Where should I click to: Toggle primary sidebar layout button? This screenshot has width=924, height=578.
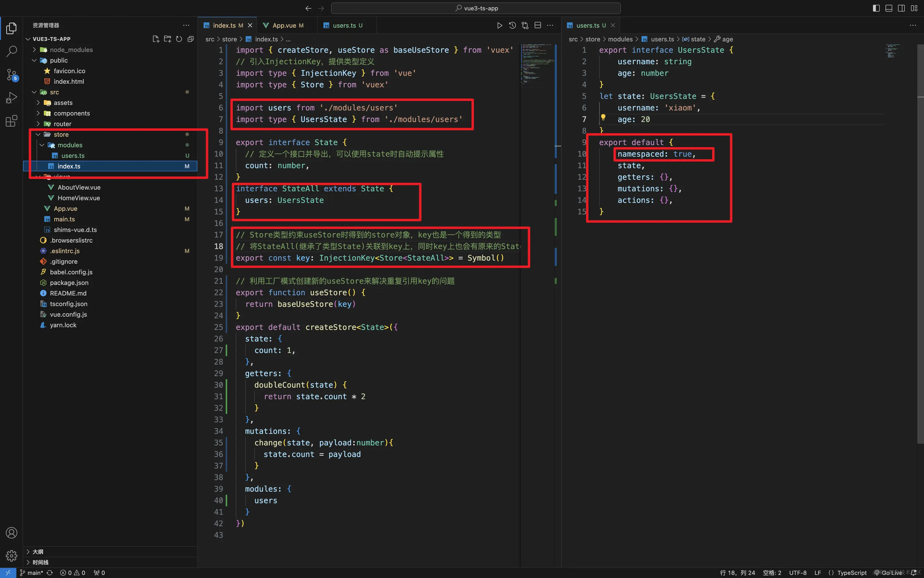pyautogui.click(x=876, y=8)
